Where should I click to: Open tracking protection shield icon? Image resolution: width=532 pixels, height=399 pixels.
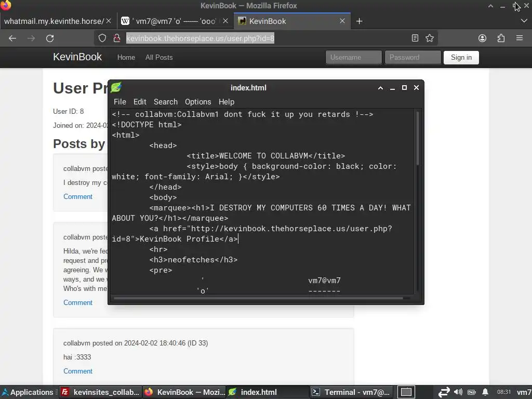tap(102, 38)
